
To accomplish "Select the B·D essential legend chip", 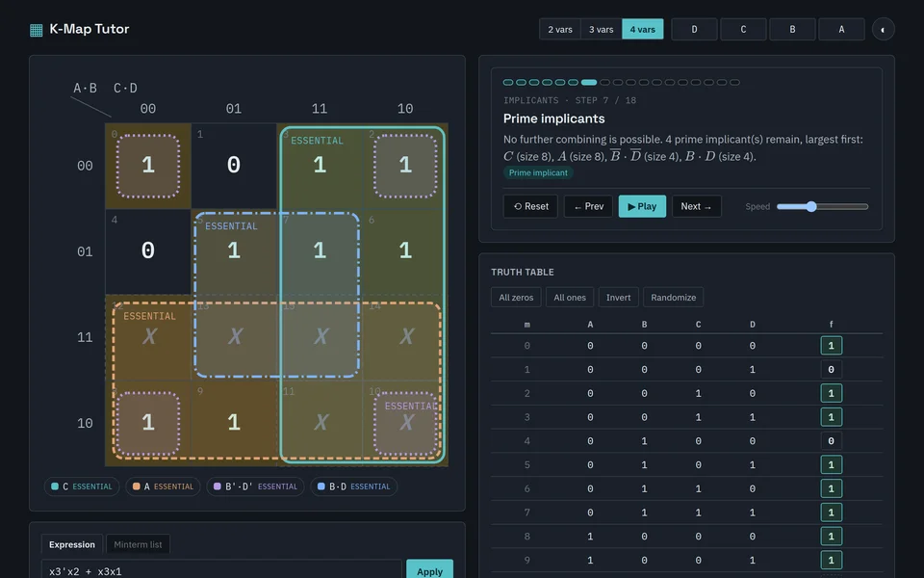I will (x=353, y=486).
